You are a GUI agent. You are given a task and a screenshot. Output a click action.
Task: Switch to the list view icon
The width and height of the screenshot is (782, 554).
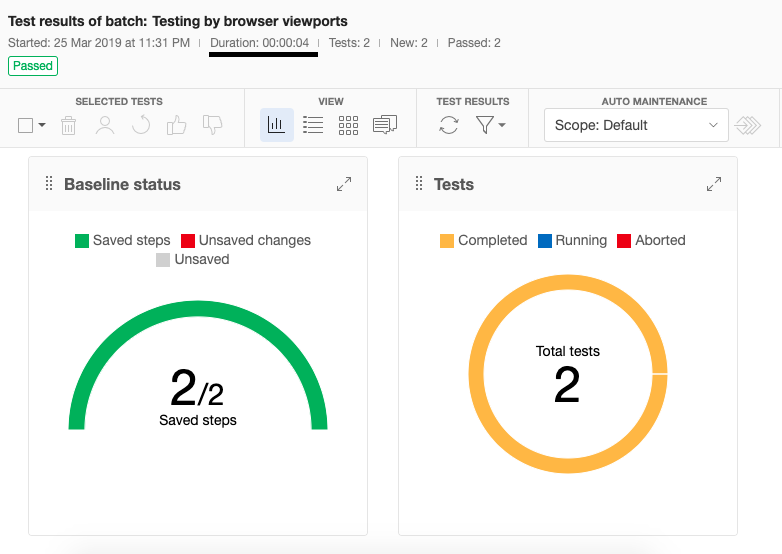tap(313, 125)
